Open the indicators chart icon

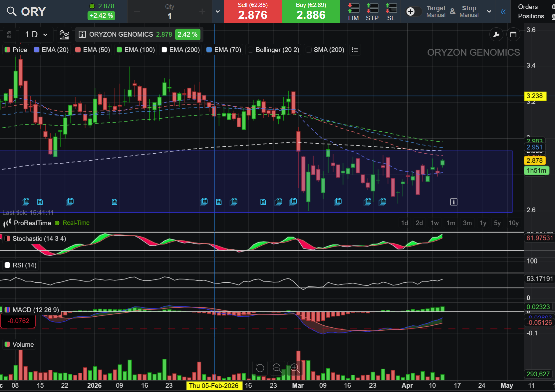(64, 34)
